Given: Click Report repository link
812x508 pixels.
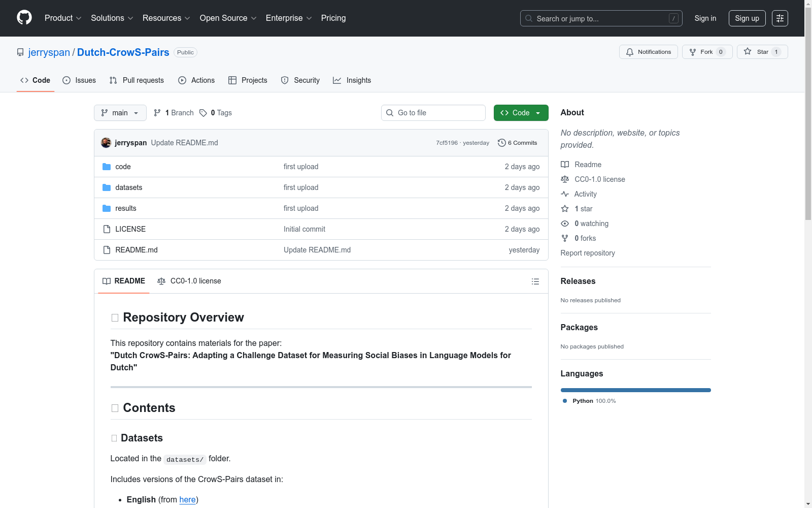Looking at the screenshot, I should [x=588, y=253].
